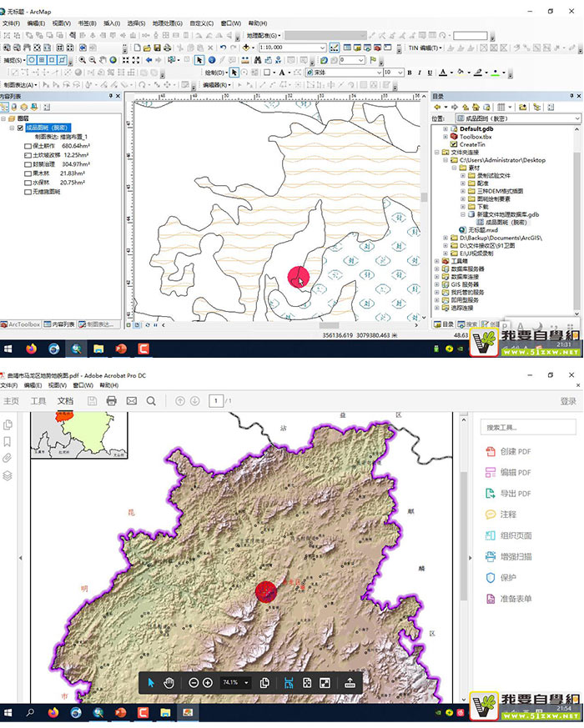The image size is (584, 728).
Task: Click 创建 PDF in Acrobat tools pane
Action: [x=508, y=451]
